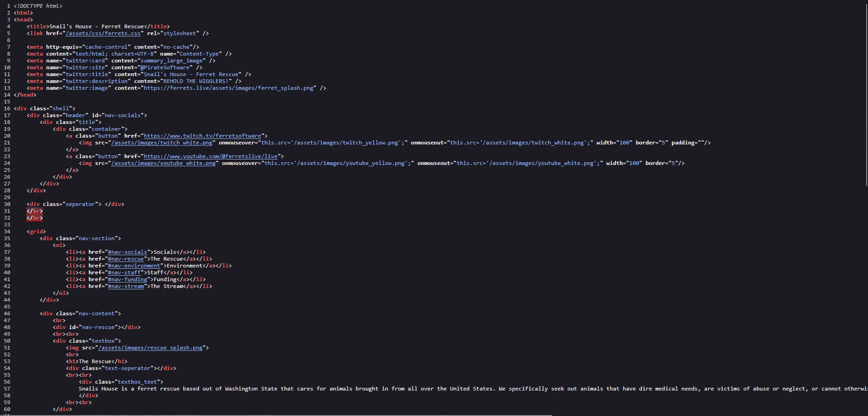Screen dimensions: 868x416
Task: Follow the #nav-rescue anchor link
Action: [126, 259]
